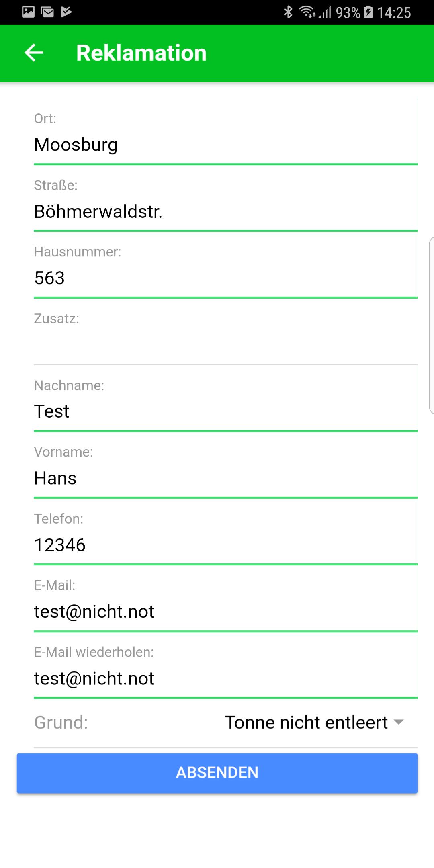Edit the Ort field containing Moosburg
Screen dimensions: 434x868
click(225, 145)
